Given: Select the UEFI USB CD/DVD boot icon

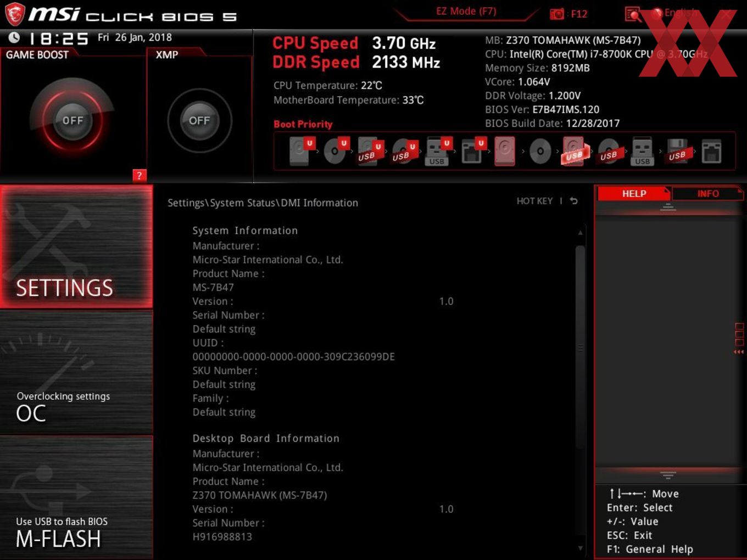Looking at the screenshot, I should click(x=404, y=151).
